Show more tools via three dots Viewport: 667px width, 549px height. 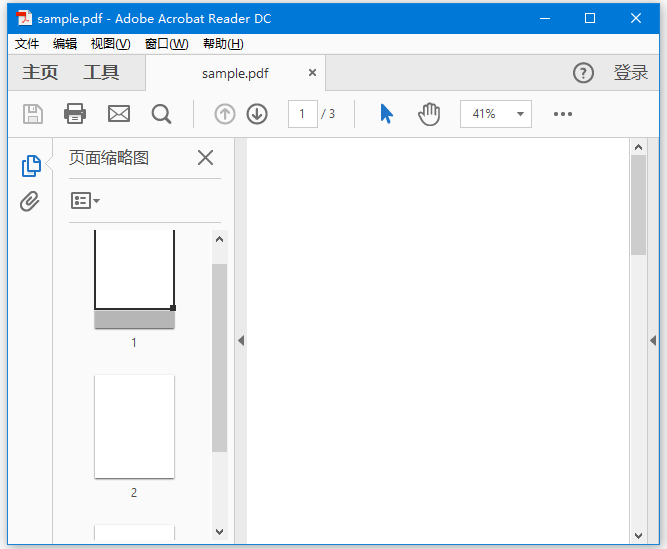[x=563, y=114]
